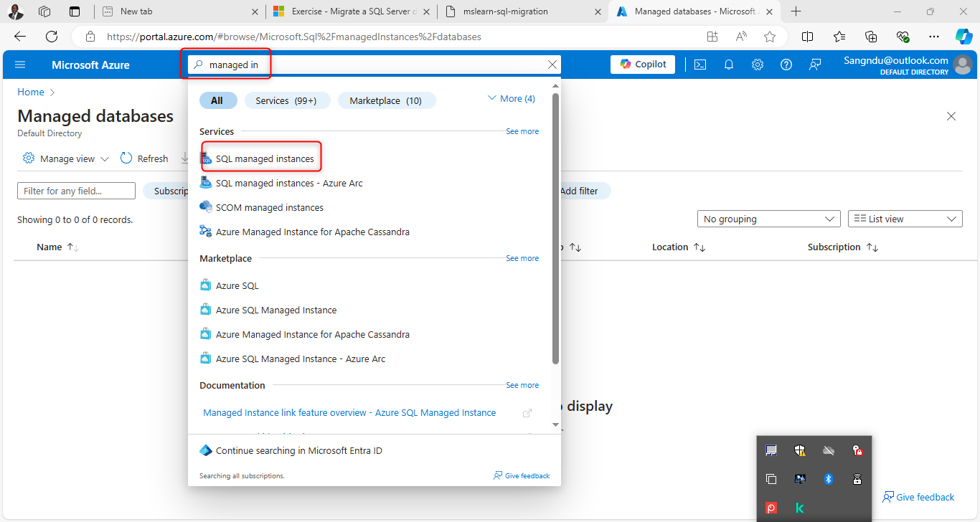Open a new browser tab
This screenshot has width=980, height=522.
click(796, 11)
